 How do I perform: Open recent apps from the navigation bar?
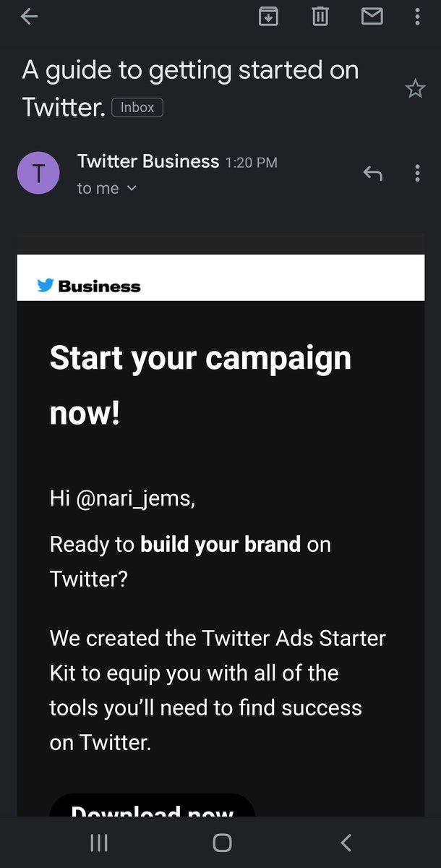coord(98,843)
